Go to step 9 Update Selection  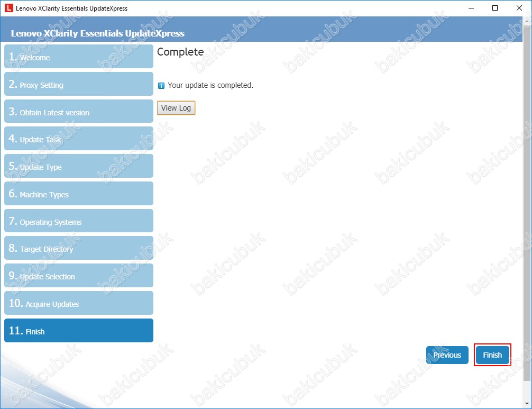[79, 276]
